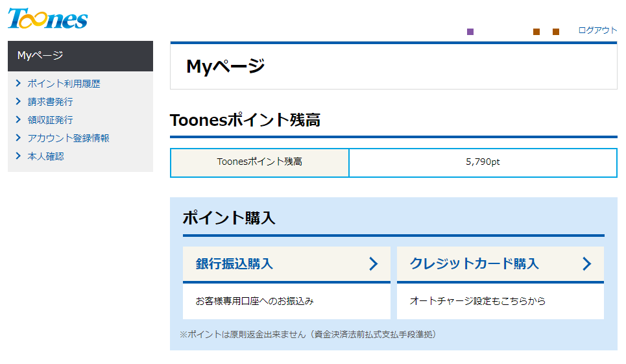Open 本人確認 in sidebar
The image size is (626, 364).
45,156
